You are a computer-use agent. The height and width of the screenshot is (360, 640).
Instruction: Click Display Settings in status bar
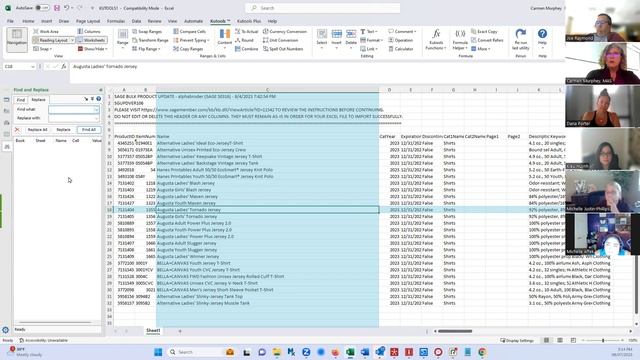pyautogui.click(x=517, y=340)
